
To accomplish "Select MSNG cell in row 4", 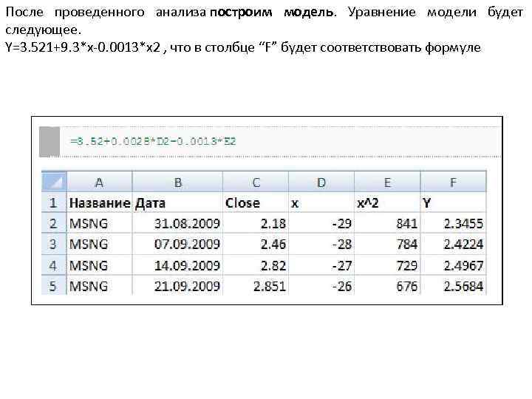I will pyautogui.click(x=99, y=265).
